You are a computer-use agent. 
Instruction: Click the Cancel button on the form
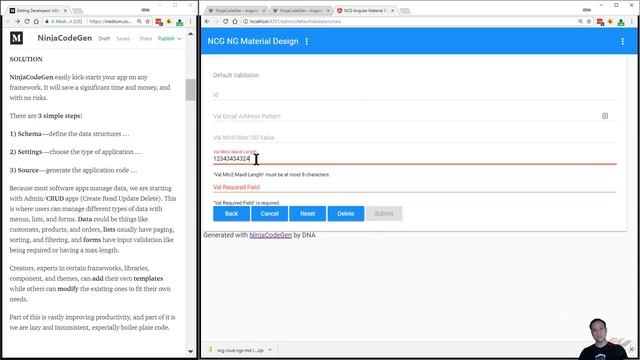269,213
